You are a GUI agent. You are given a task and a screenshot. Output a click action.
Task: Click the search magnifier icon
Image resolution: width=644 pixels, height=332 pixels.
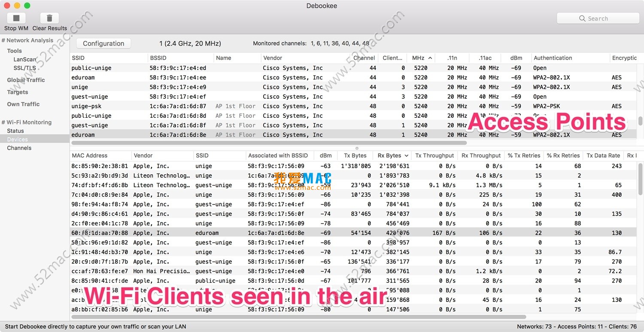582,18
